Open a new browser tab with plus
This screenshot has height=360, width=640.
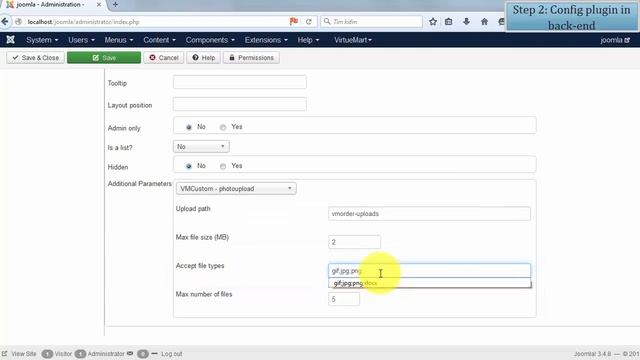point(115,4)
